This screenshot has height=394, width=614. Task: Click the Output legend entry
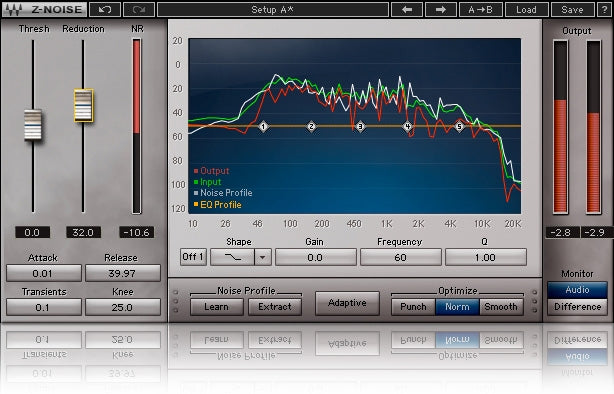[211, 171]
